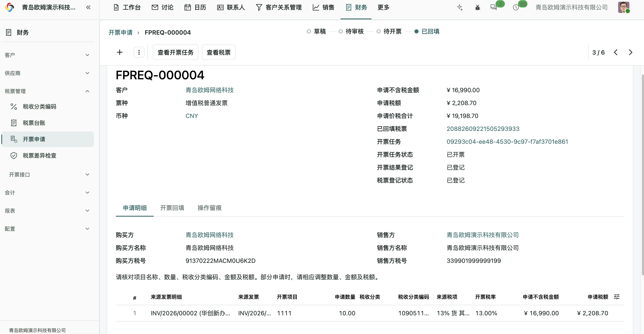Image resolution: width=644 pixels, height=334 pixels.
Task: Open 税收分类编码 in sidebar
Action: tap(48, 107)
